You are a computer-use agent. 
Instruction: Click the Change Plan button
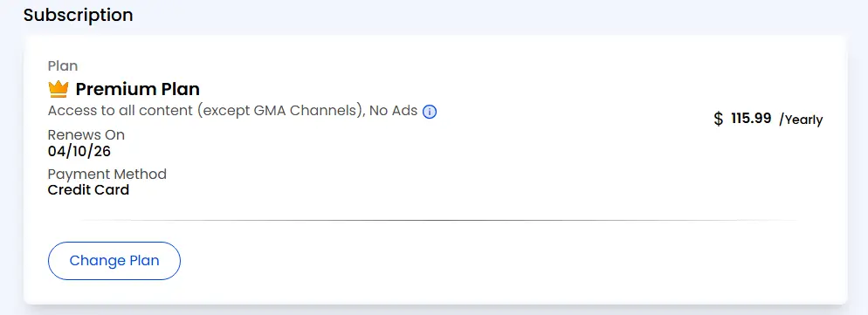click(x=114, y=261)
